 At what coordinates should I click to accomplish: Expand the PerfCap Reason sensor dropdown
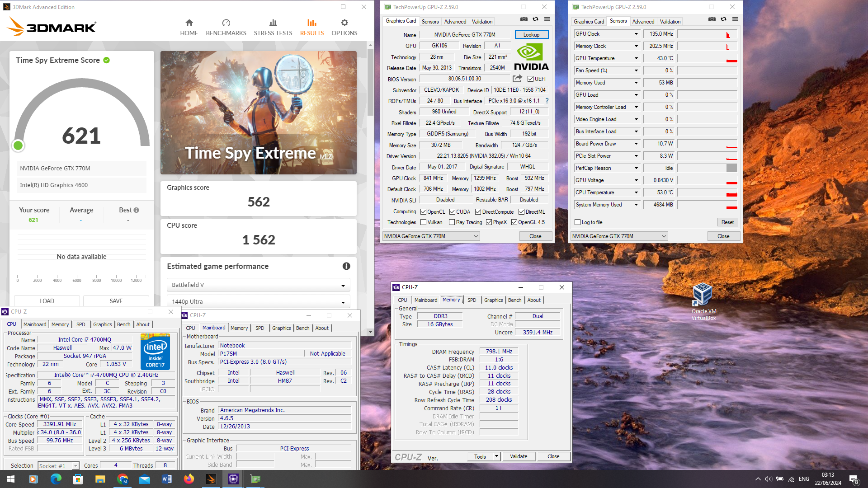(636, 168)
